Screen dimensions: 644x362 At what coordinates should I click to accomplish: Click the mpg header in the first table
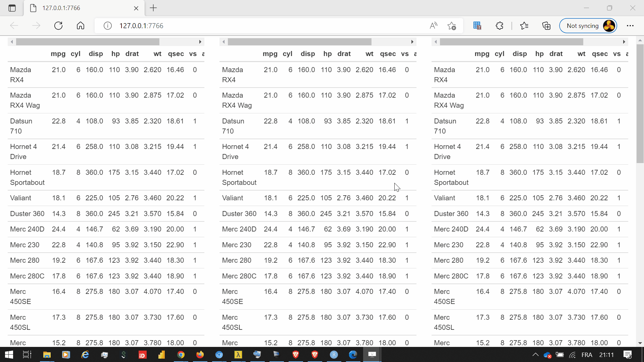tap(58, 54)
